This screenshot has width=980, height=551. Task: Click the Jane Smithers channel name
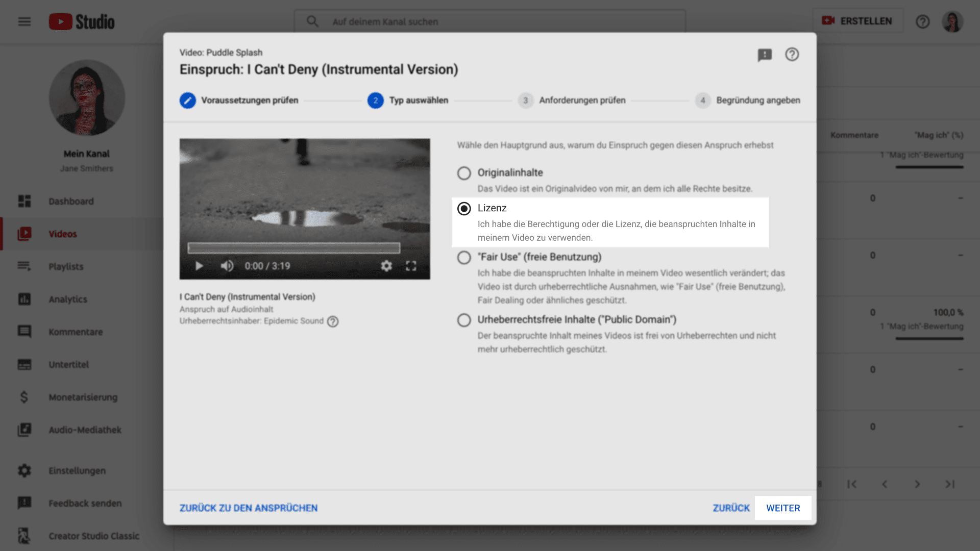coord(87,168)
